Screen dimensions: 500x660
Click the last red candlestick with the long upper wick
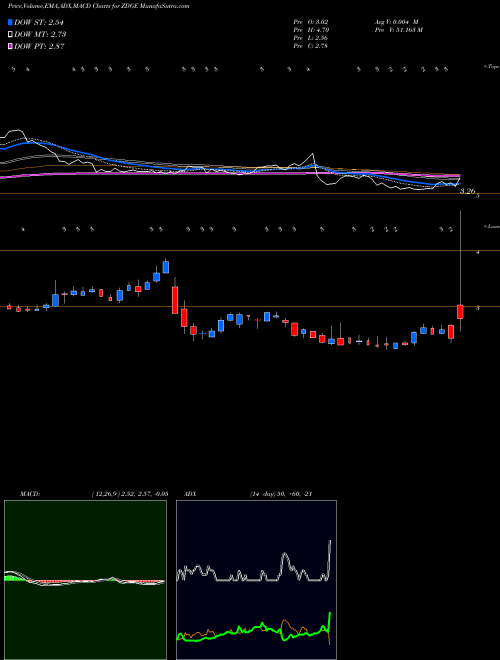460,312
